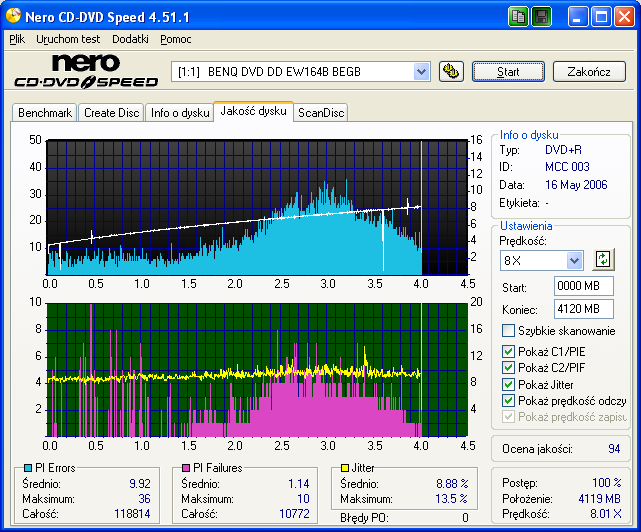Click PI Errors total 118814
641x532 pixels.
132,514
